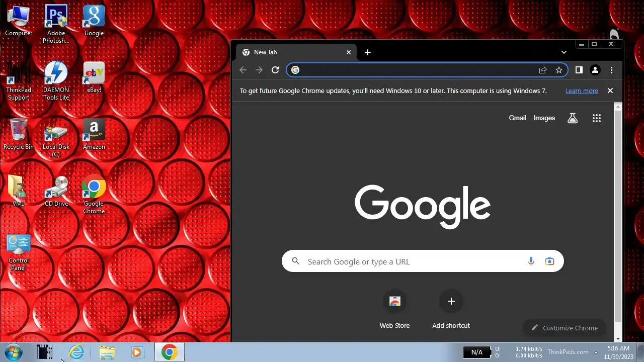644x362 pixels.
Task: Search by image with Google Lens icon
Action: 549,261
